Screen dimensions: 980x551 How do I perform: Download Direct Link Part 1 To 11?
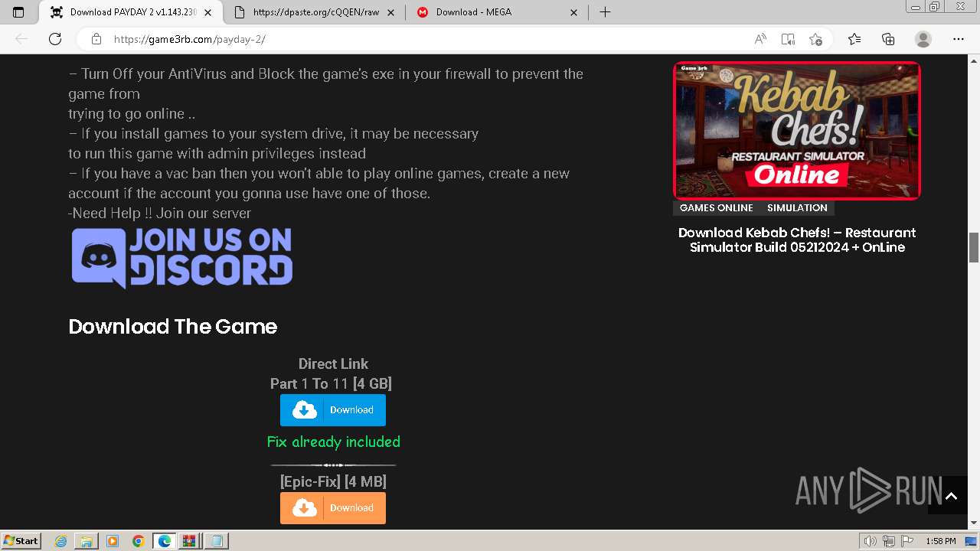333,410
